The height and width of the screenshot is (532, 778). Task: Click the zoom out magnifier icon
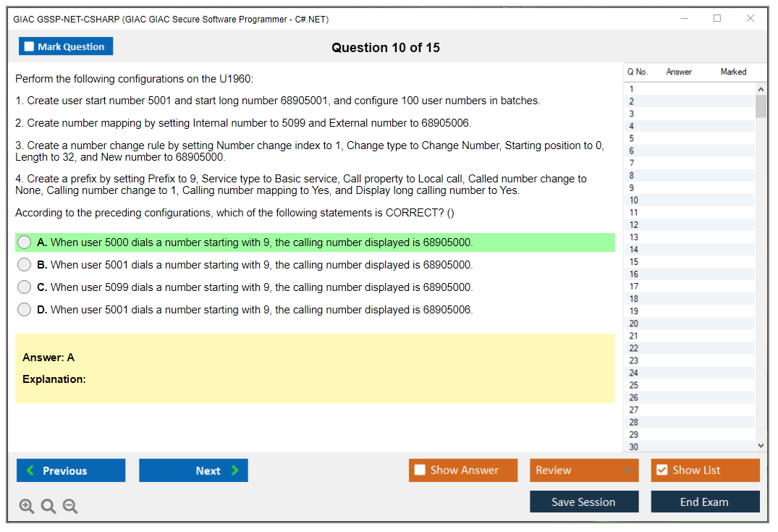(x=70, y=506)
